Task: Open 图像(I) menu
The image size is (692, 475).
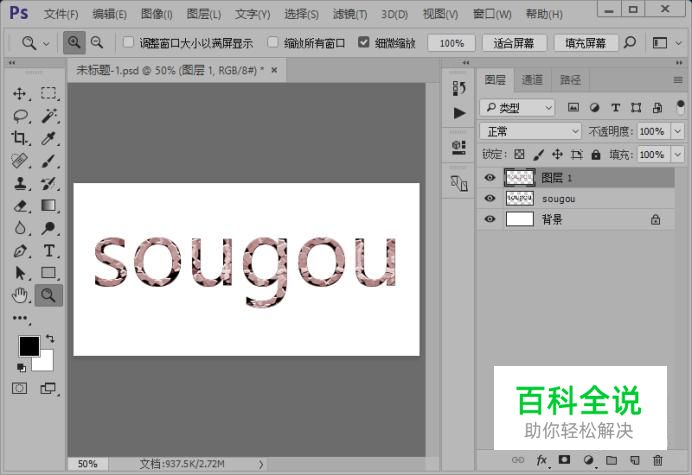Action: [156, 14]
